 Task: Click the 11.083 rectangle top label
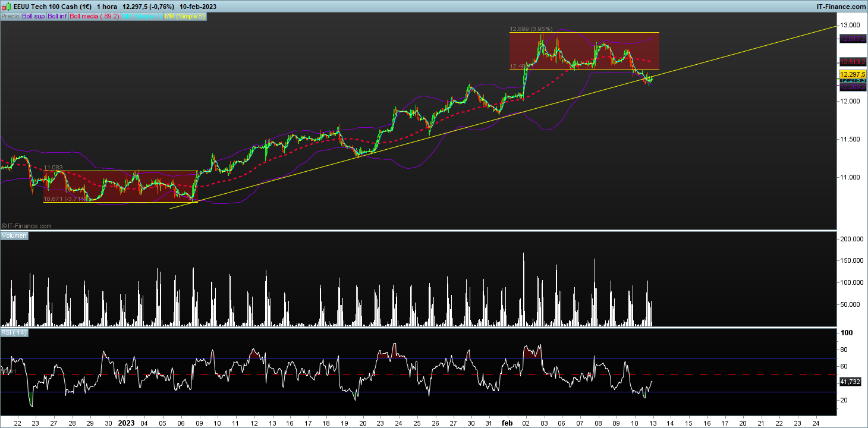click(x=54, y=168)
